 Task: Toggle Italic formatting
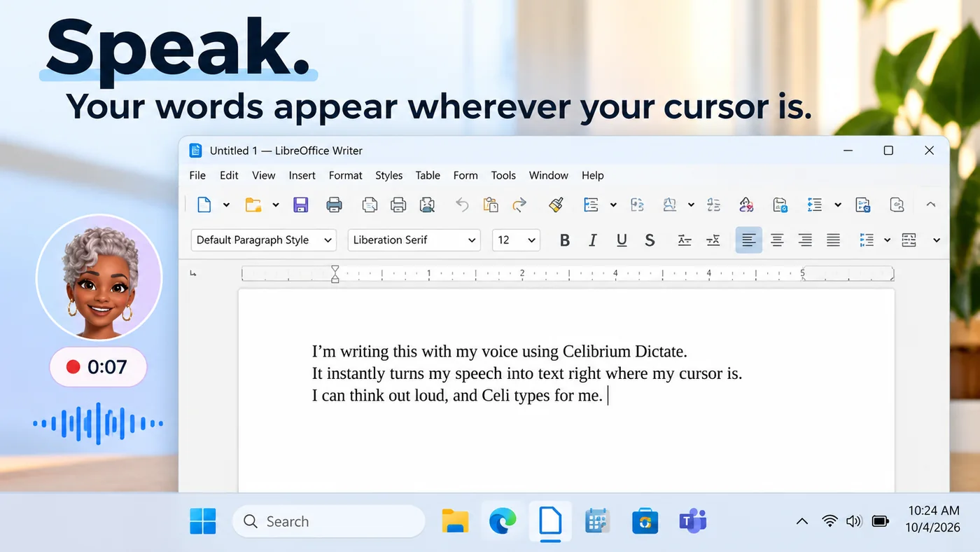coord(593,240)
